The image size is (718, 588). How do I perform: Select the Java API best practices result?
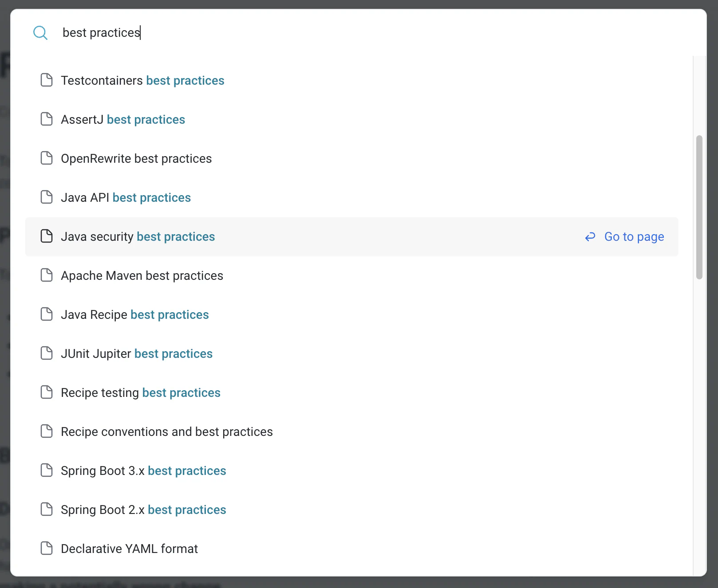click(x=126, y=197)
